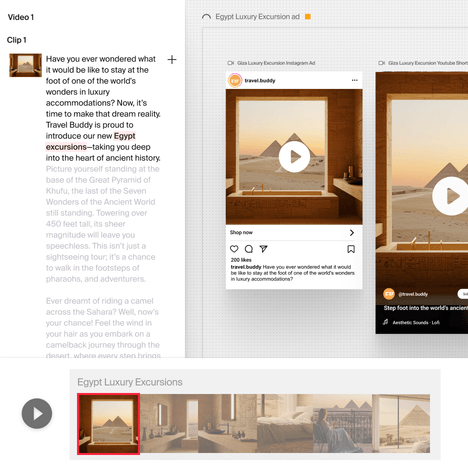The height and width of the screenshot is (468, 468).
Task: Select the bedroom clip thumbnail in timeline
Action: tap(285, 424)
